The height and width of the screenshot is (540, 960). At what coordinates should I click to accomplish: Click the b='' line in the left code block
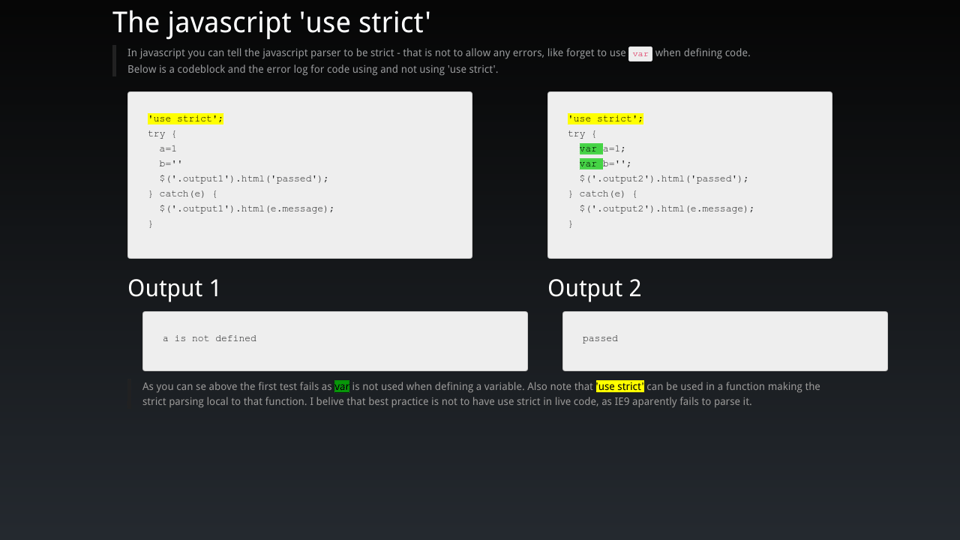point(170,164)
